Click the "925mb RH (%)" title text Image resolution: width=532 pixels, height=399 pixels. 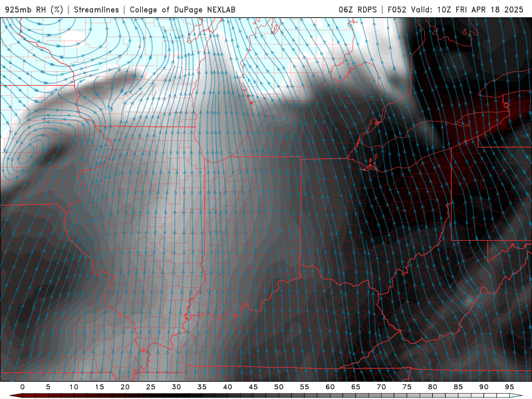click(x=35, y=10)
